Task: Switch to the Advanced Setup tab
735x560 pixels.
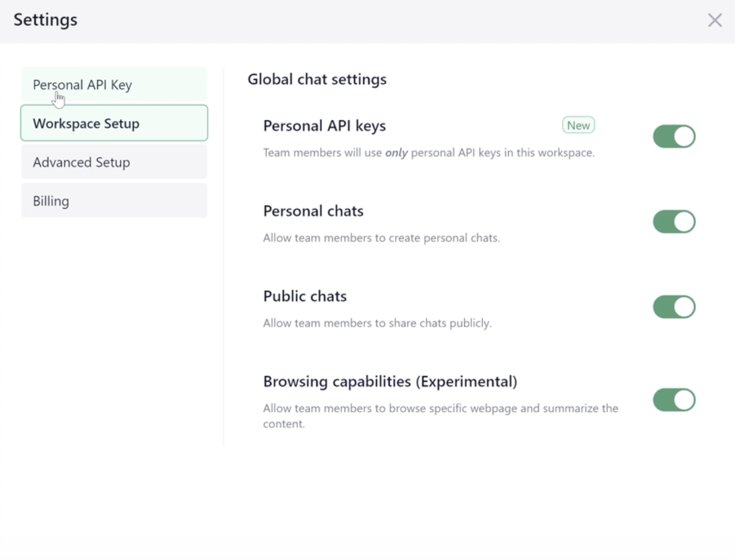Action: (114, 162)
